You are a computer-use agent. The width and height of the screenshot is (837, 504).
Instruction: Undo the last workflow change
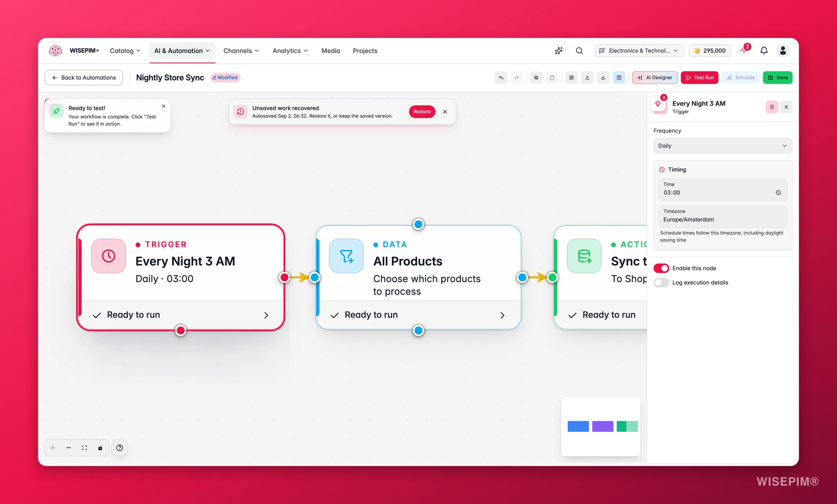(x=501, y=77)
